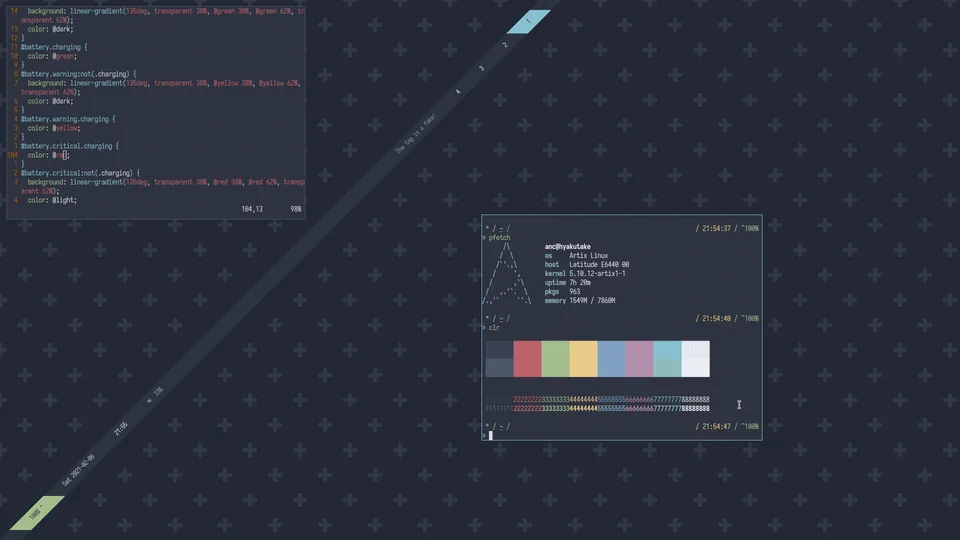
Task: Switch to workspace 3 on the diagonal bar
Action: (481, 68)
